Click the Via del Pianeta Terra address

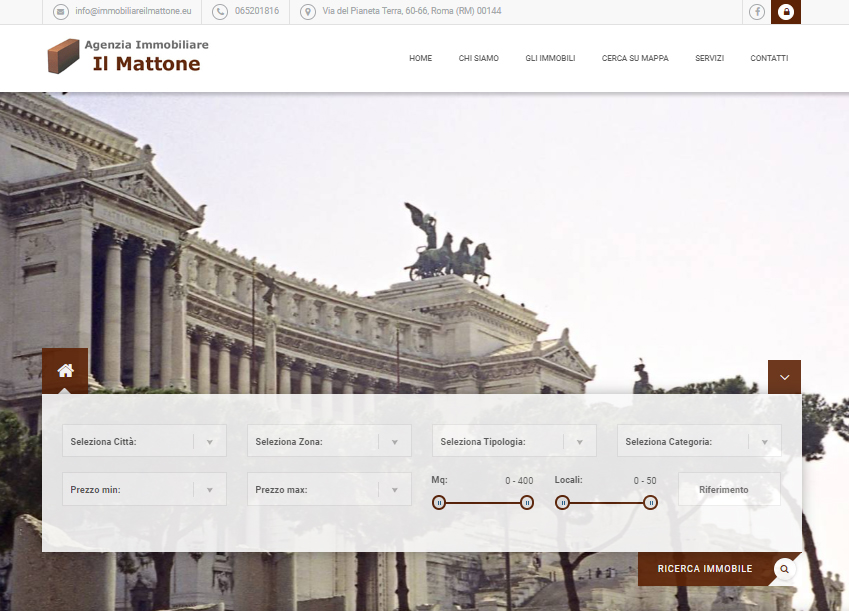click(x=412, y=11)
